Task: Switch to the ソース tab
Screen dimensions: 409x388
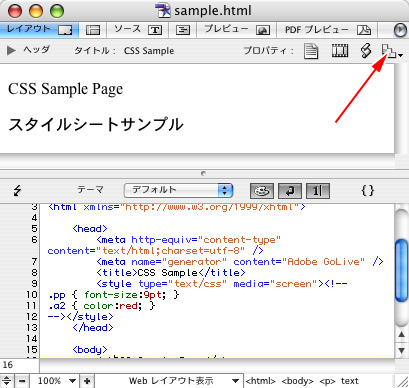Action: click(x=138, y=30)
